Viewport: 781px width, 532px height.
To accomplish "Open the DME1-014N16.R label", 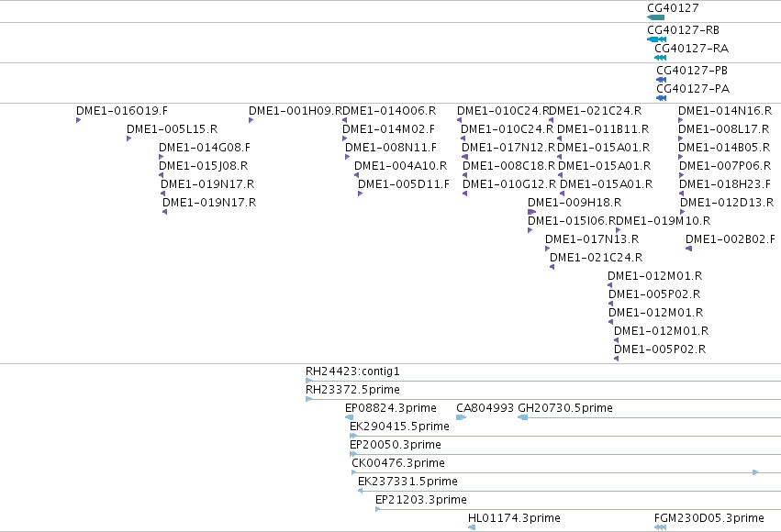I will 725,110.
